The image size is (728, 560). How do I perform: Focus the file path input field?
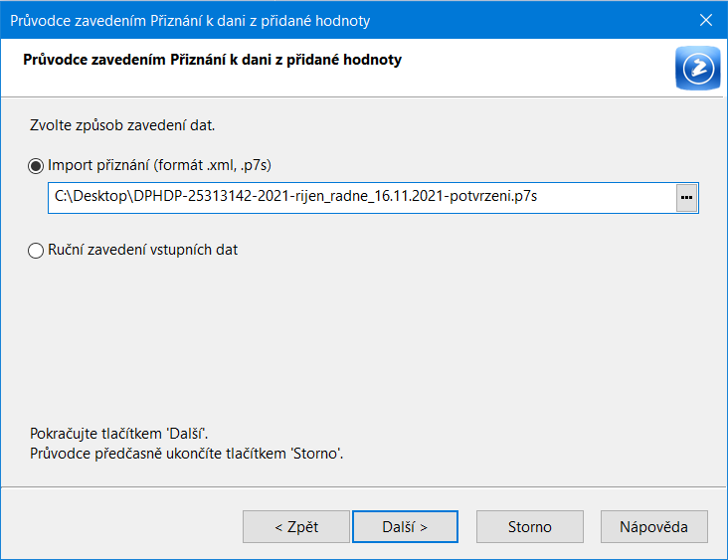[x=362, y=198]
